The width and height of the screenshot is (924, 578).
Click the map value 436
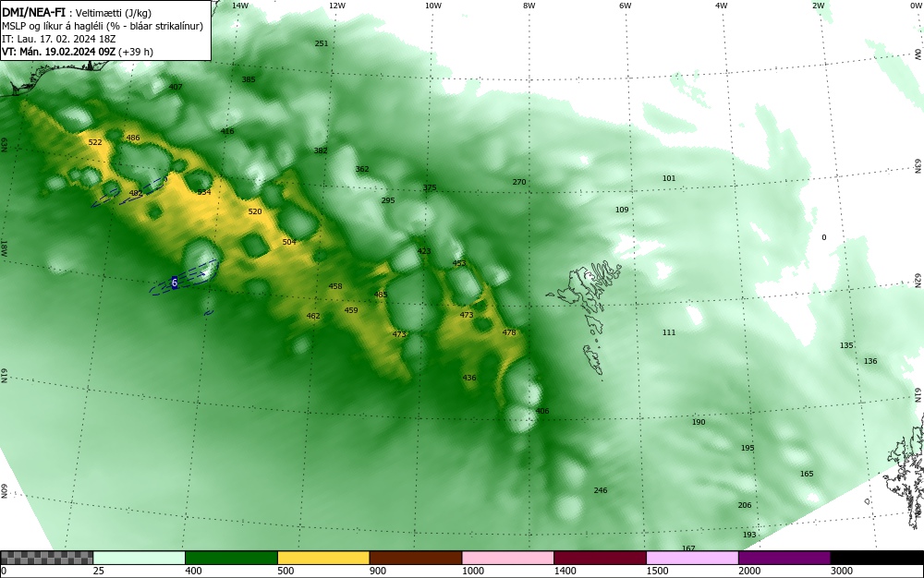pyautogui.click(x=469, y=378)
